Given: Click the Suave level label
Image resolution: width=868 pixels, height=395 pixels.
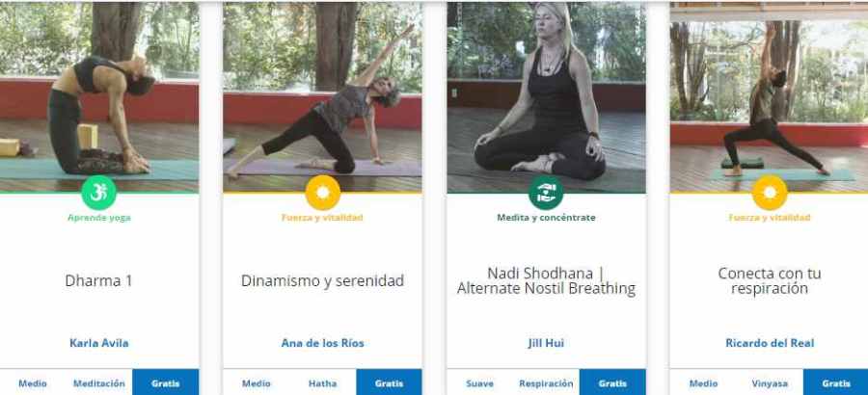Looking at the screenshot, I should pyautogui.click(x=479, y=383).
